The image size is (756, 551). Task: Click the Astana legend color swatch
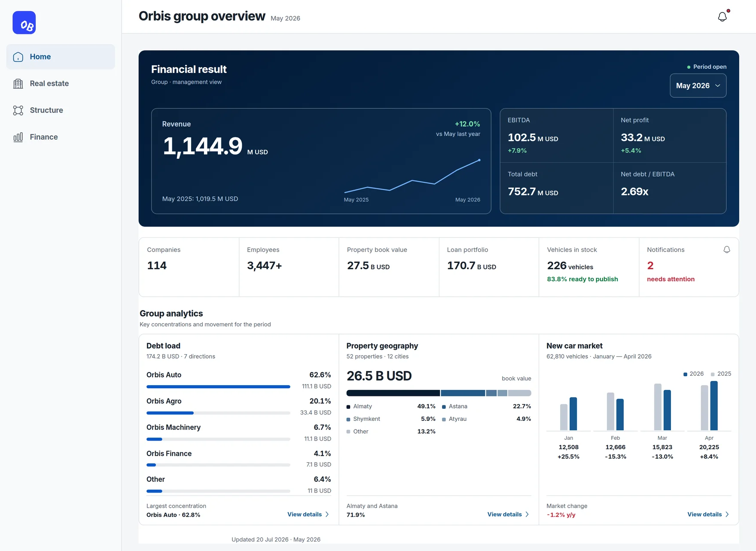(x=444, y=407)
